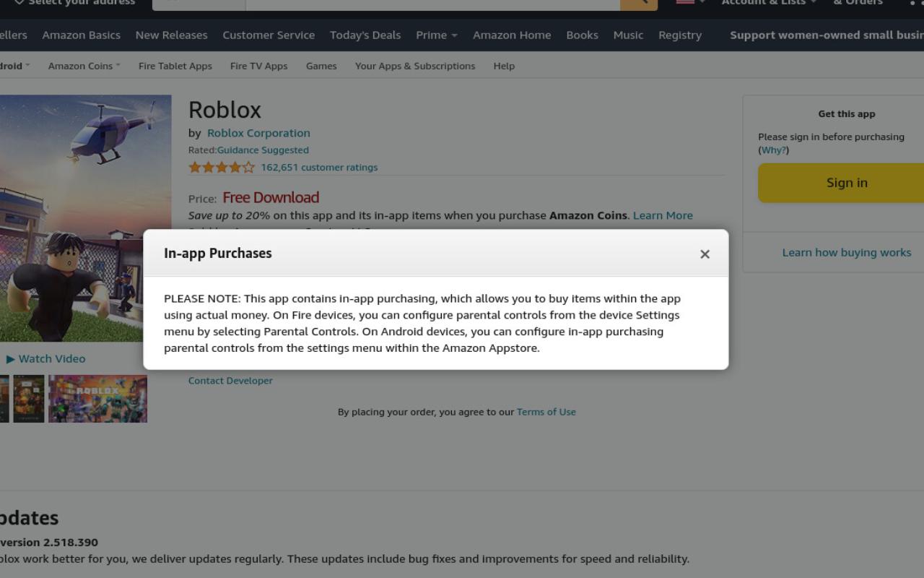
Task: Select the colorful Roblox characters thumbnail
Action: pos(97,399)
